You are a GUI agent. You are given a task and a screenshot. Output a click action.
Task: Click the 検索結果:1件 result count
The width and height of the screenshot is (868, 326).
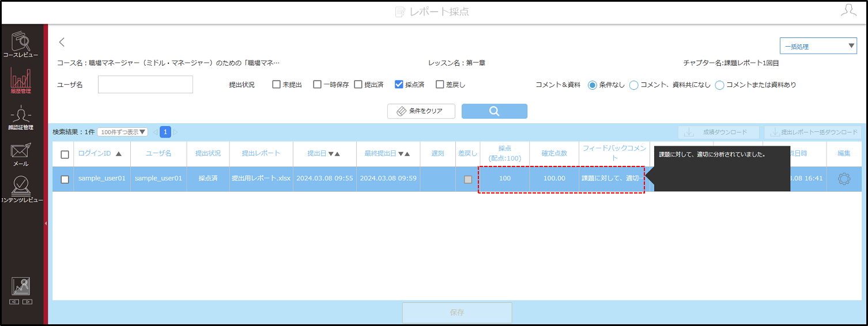pos(74,132)
